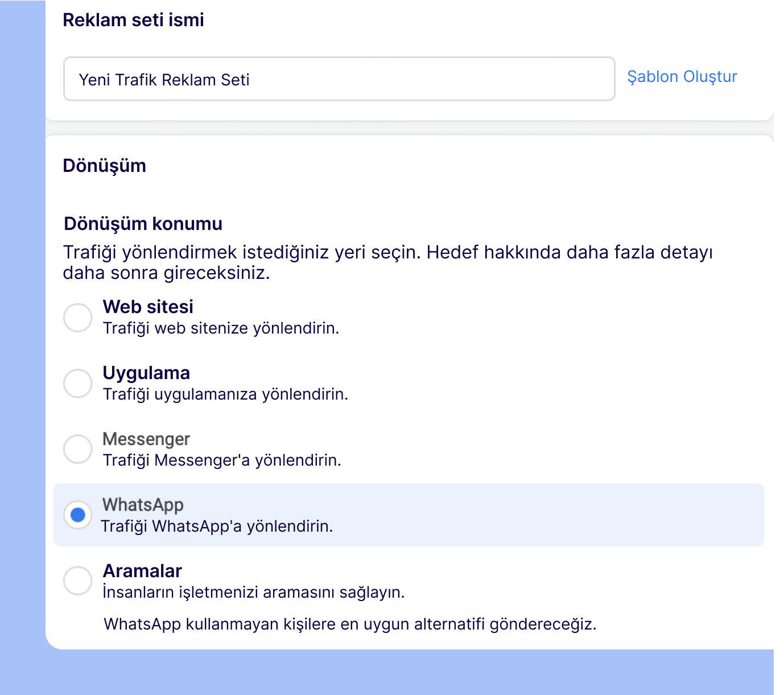Click the Şablon Oluştur link

(x=682, y=77)
